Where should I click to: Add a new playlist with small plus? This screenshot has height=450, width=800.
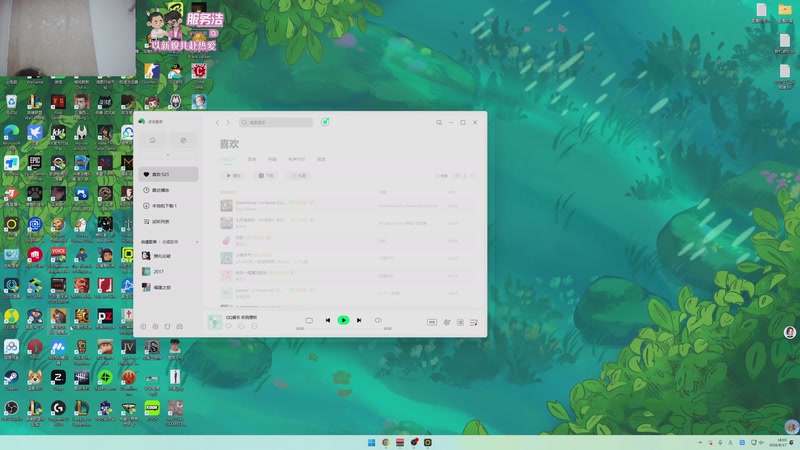[197, 242]
